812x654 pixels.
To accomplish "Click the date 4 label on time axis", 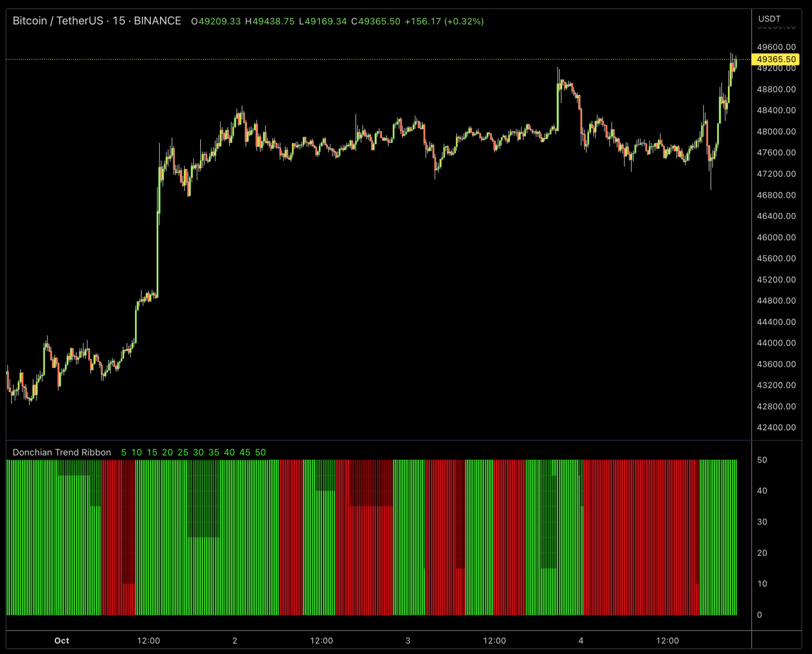I will (x=581, y=641).
